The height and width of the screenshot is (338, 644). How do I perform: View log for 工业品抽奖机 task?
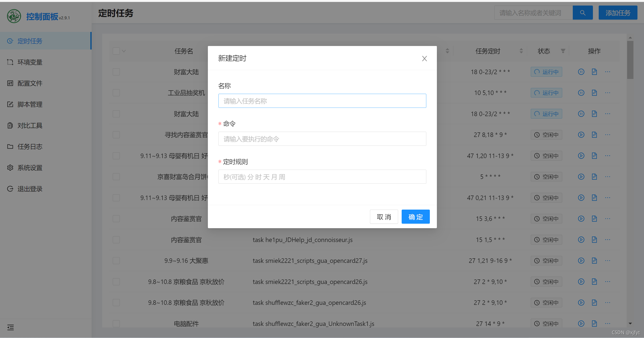pos(594,93)
